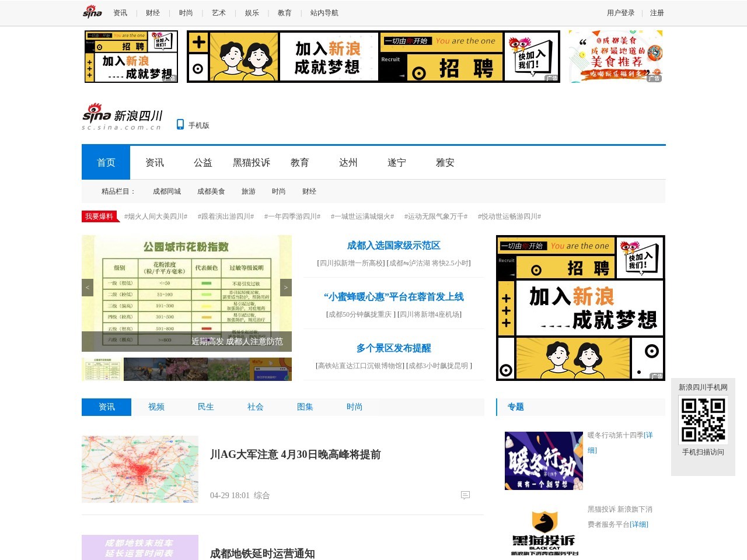Click 暖冬行动 topic thumbnail
The width and height of the screenshot is (747, 560).
coord(544,461)
